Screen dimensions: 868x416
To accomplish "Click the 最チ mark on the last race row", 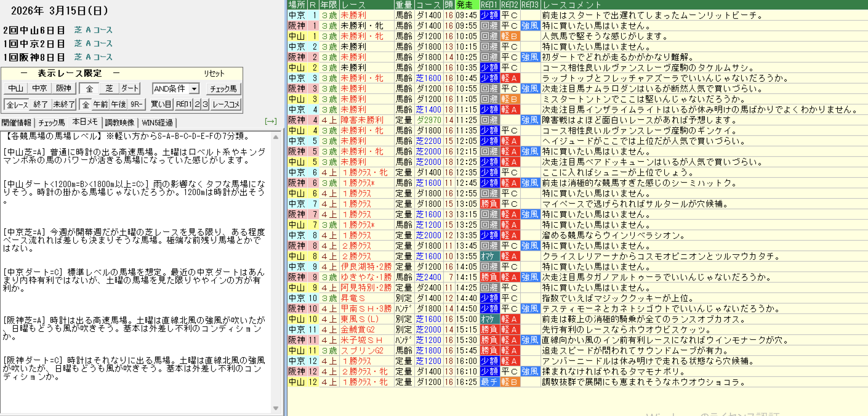I will tap(489, 382).
